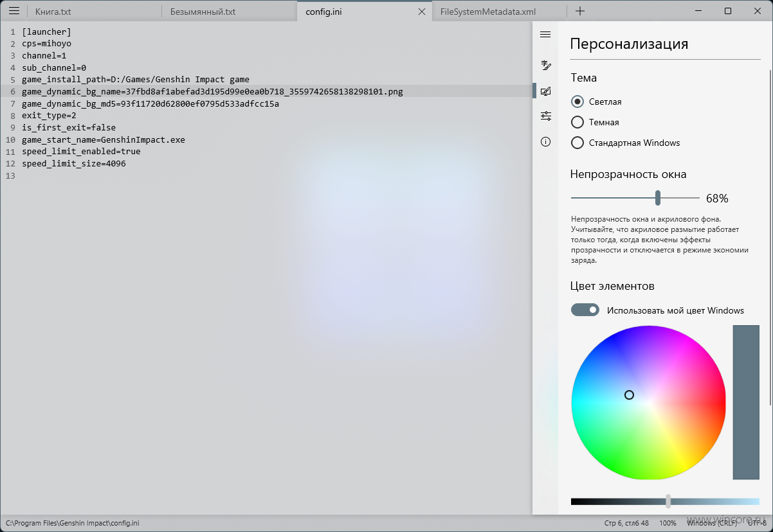Select the Personalization settings icon
The image size is (773, 532).
pyautogui.click(x=545, y=91)
